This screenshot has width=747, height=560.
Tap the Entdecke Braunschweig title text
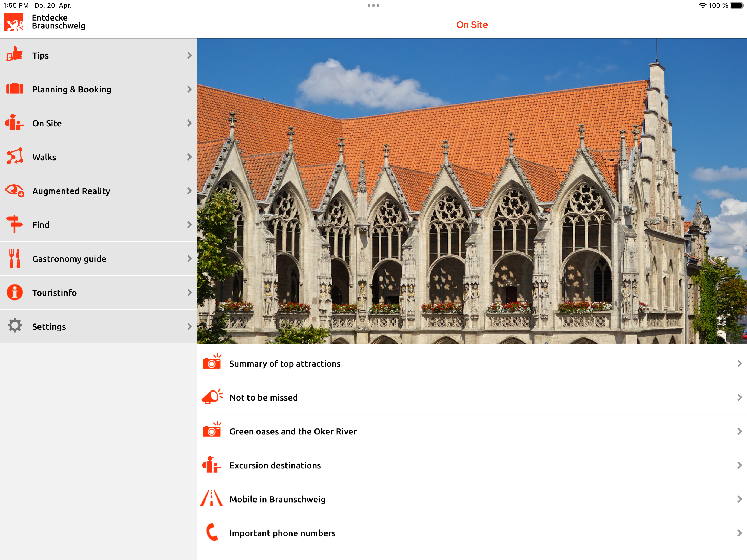point(59,22)
